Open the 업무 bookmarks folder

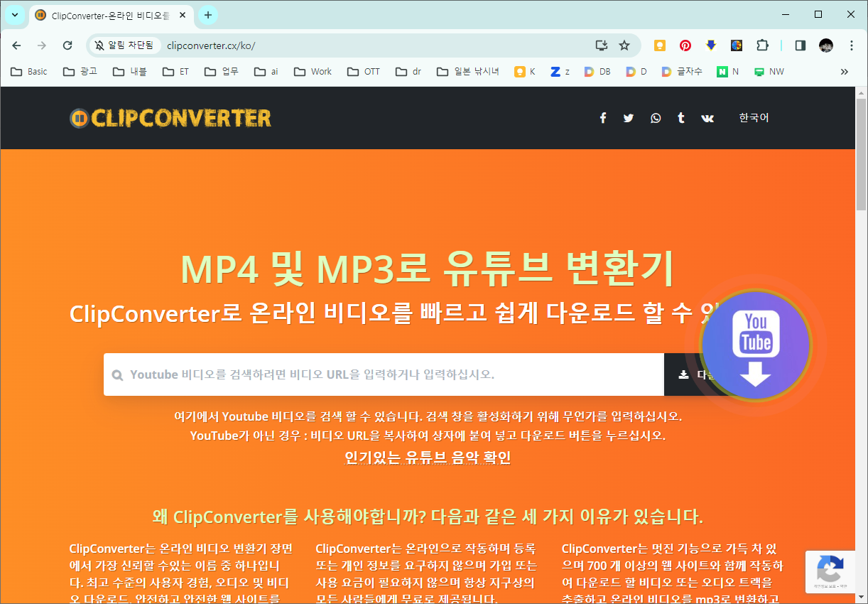click(221, 72)
